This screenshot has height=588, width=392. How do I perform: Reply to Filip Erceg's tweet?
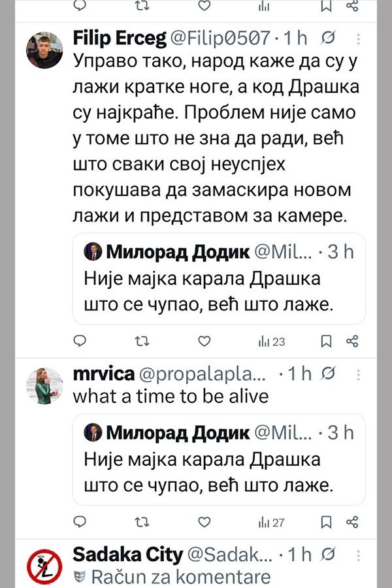tap(80, 341)
